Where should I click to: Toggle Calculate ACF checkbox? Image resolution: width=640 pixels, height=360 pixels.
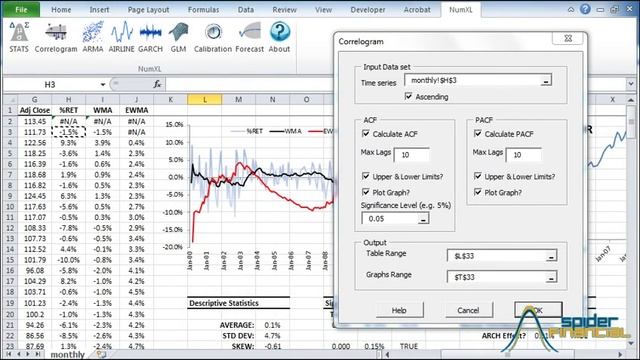tap(366, 133)
